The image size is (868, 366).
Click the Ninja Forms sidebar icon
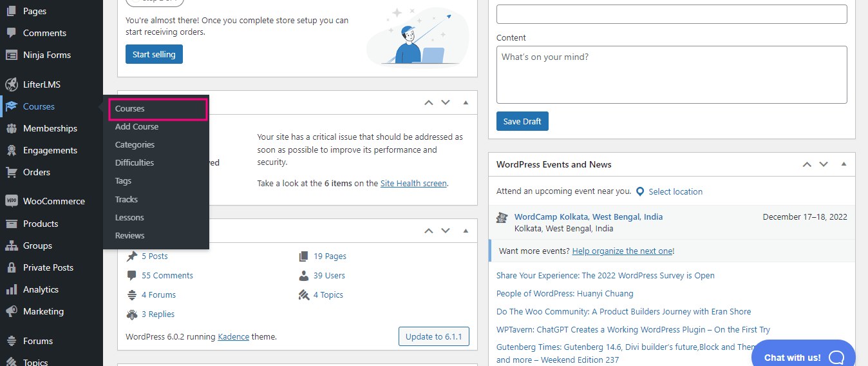click(11, 55)
